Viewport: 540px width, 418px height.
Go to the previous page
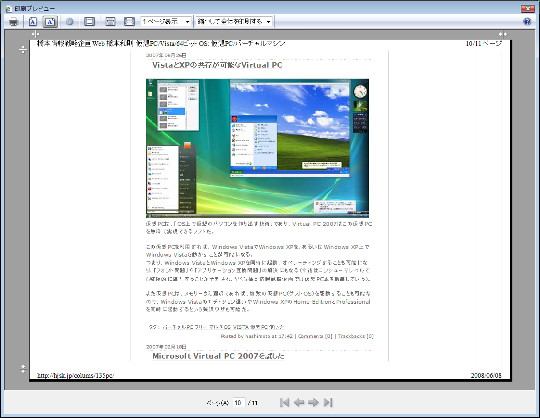point(299,402)
